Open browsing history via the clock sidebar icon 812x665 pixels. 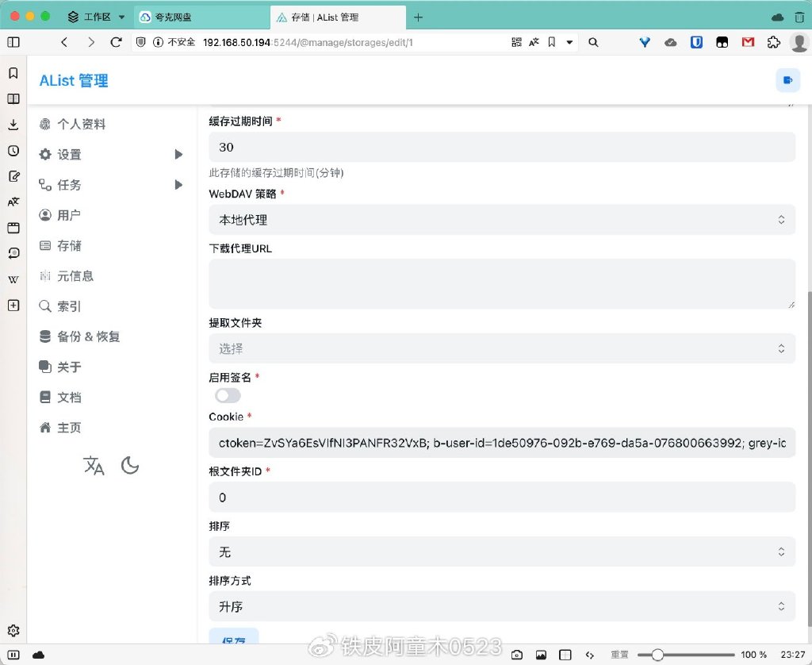pos(13,151)
